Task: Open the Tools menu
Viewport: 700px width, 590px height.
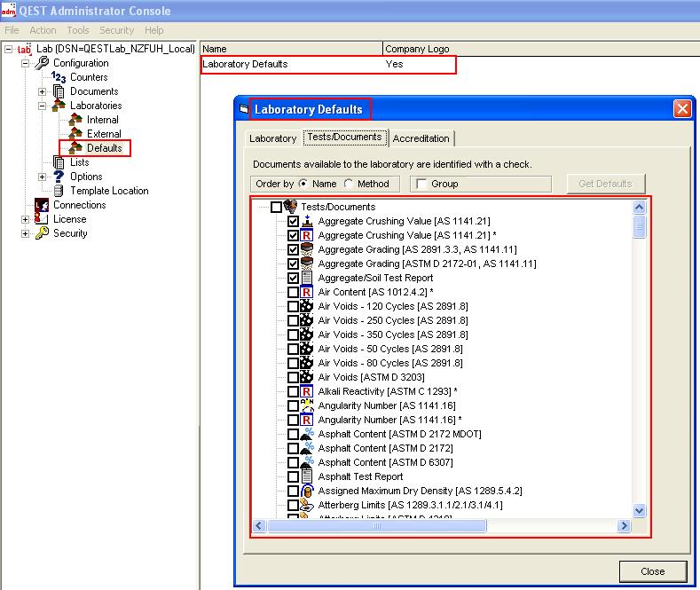Action: click(x=78, y=30)
